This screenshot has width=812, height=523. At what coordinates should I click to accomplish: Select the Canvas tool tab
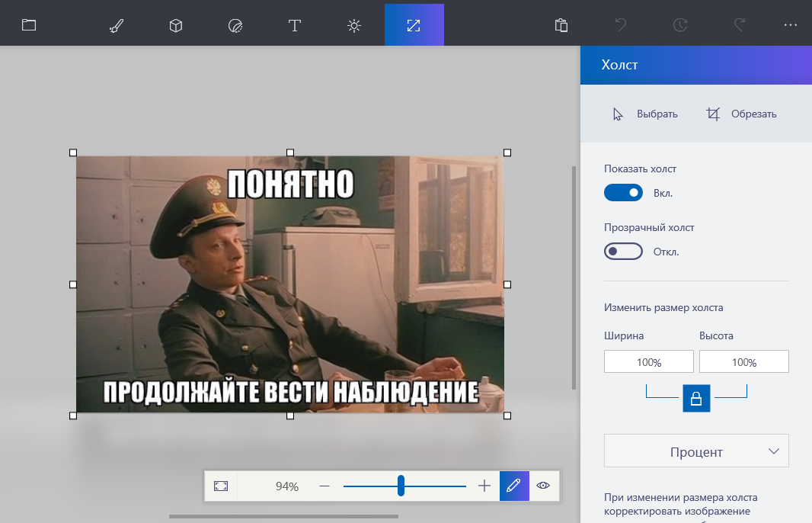(414, 25)
